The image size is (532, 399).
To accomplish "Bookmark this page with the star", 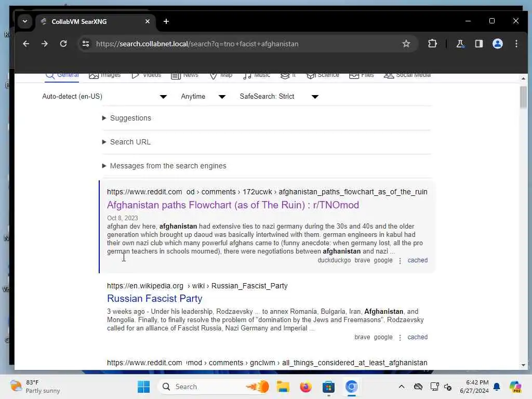I will pyautogui.click(x=406, y=44).
